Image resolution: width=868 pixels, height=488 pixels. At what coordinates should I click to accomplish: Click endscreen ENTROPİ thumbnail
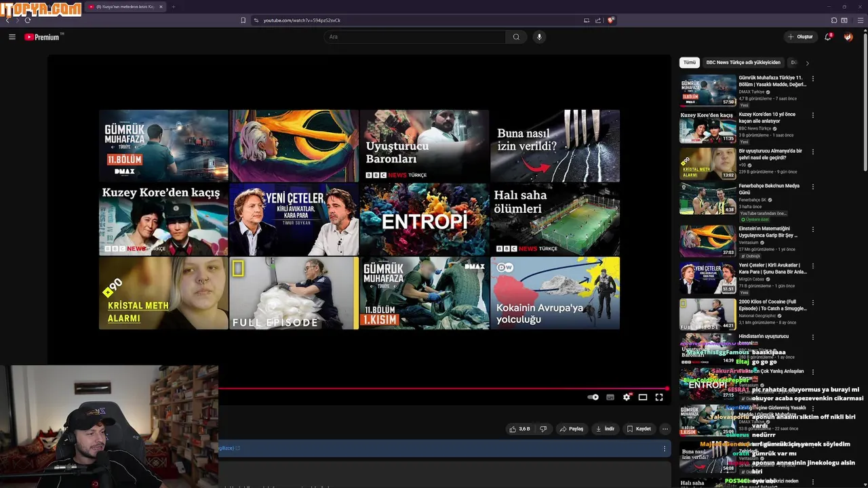[x=425, y=220]
